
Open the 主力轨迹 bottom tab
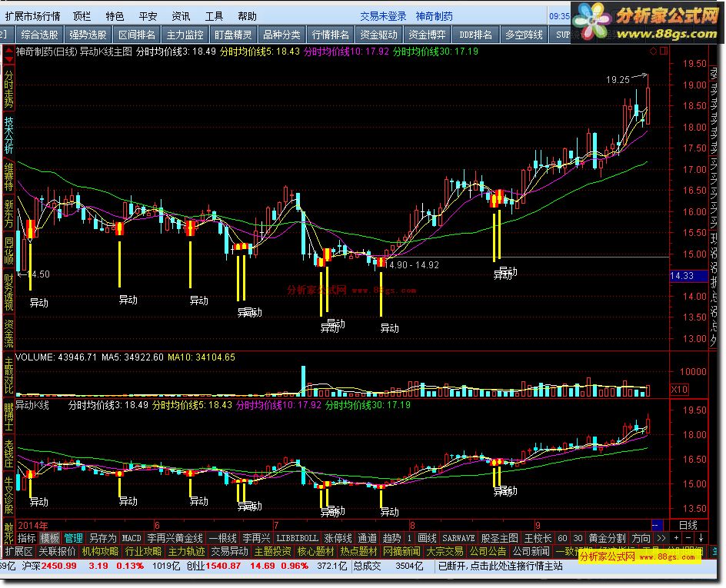coord(186,551)
